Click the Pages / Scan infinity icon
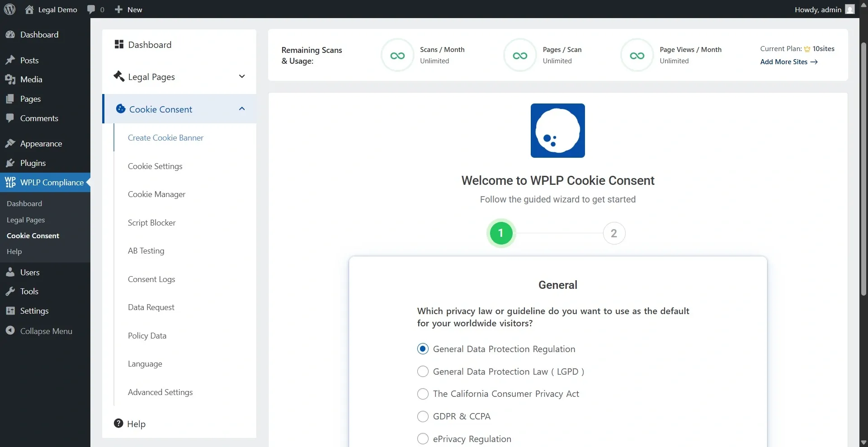 (x=520, y=56)
